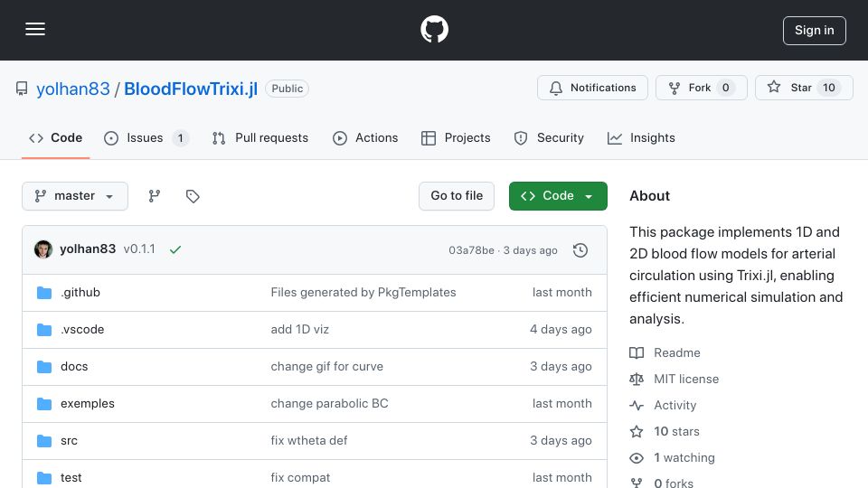Open the .vscode folder
868x488 pixels.
point(82,329)
